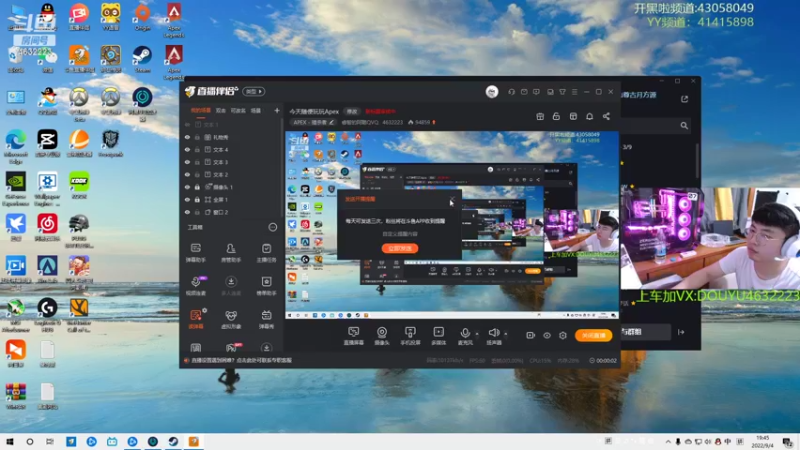This screenshot has height=450, width=800.
Task: Show the hidden 文本 1 layer
Action: [187, 124]
